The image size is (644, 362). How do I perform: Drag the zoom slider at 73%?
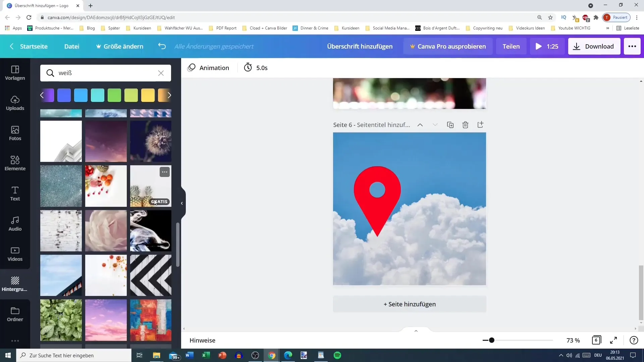point(491,340)
